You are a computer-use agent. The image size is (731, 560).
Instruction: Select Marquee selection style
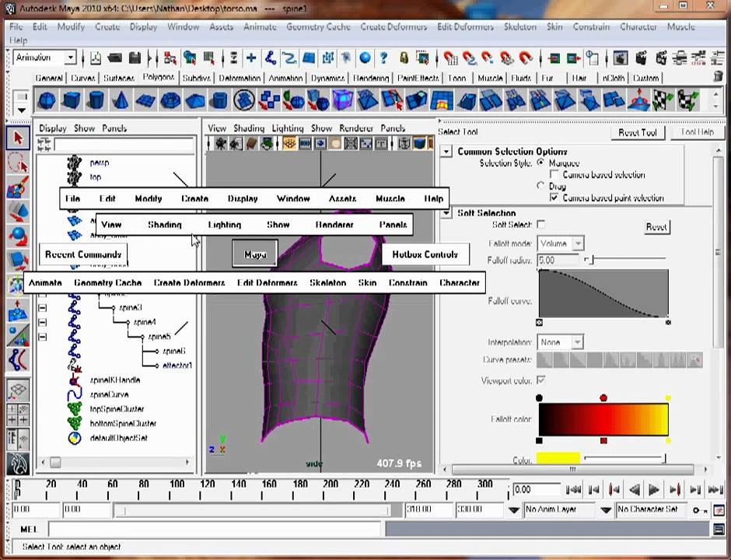540,163
